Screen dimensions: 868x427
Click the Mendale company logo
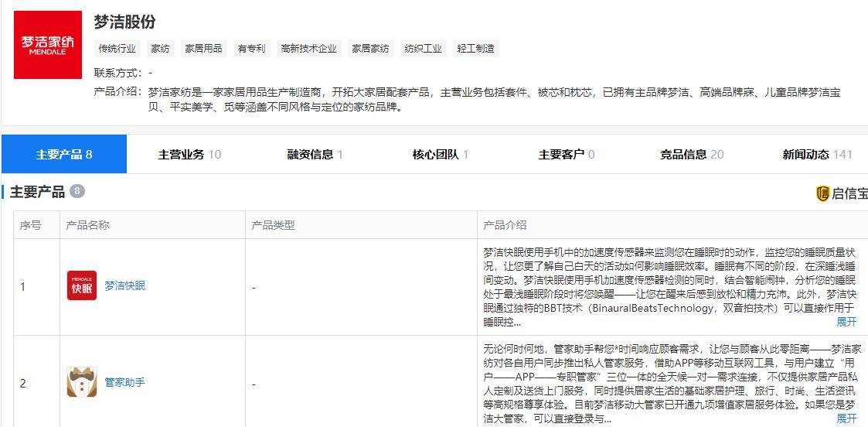pyautogui.click(x=48, y=45)
